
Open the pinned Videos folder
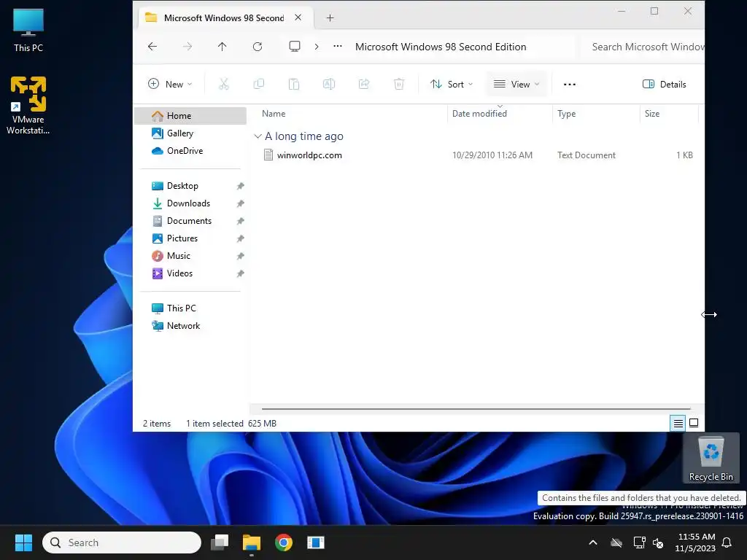click(190, 273)
